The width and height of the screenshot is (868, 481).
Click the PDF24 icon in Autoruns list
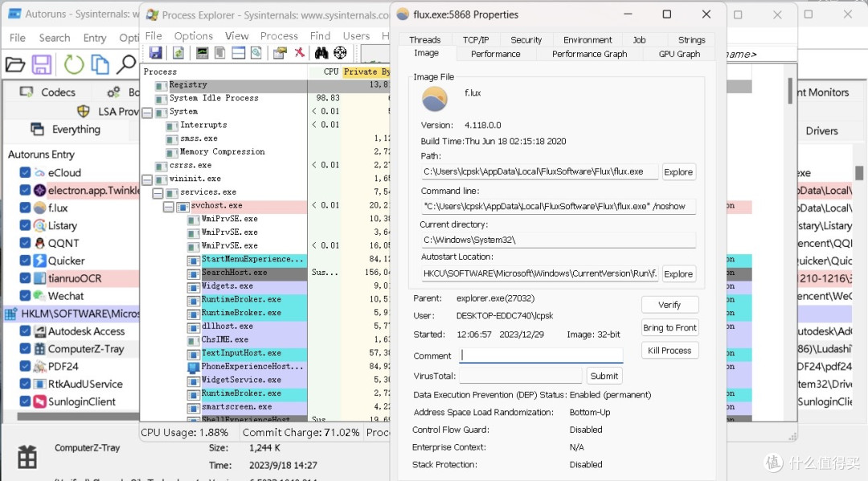pyautogui.click(x=40, y=366)
